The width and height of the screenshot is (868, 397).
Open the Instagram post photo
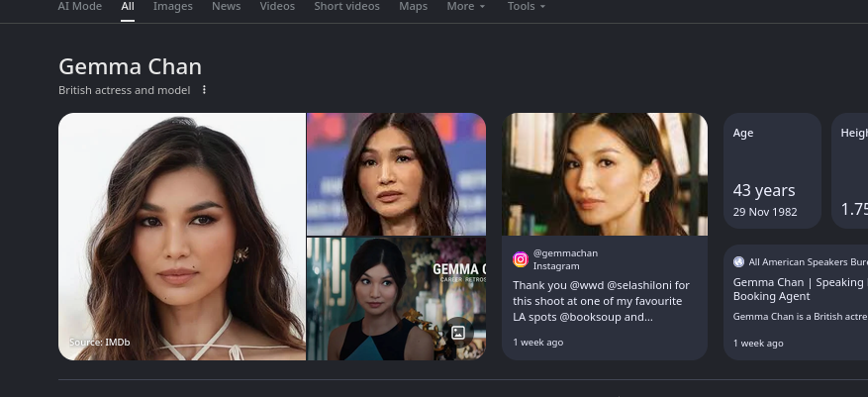click(605, 174)
